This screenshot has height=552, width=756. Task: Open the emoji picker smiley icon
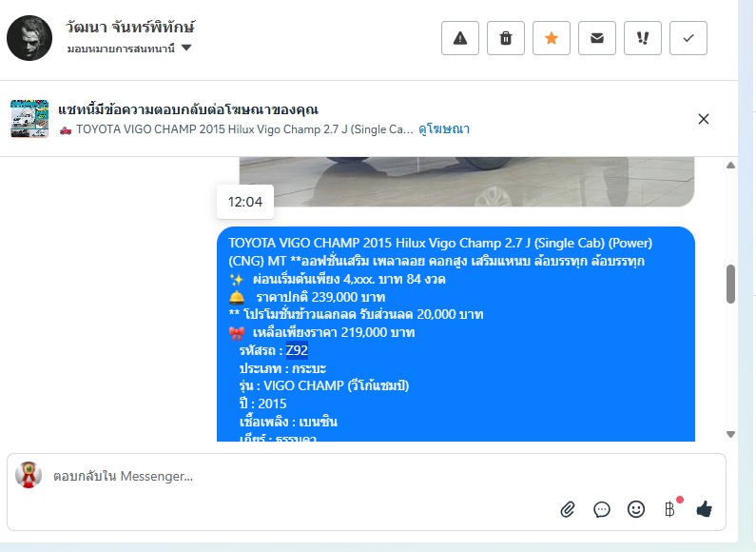point(636,509)
